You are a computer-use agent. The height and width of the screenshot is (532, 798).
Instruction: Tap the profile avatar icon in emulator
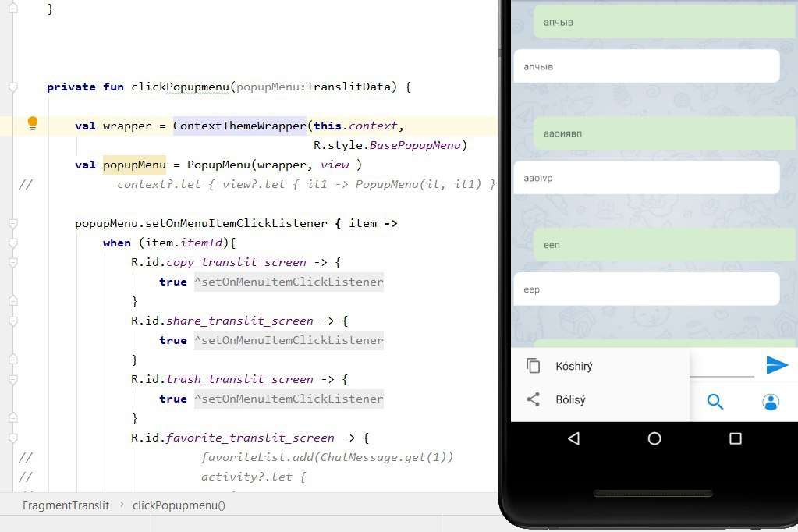[771, 403]
